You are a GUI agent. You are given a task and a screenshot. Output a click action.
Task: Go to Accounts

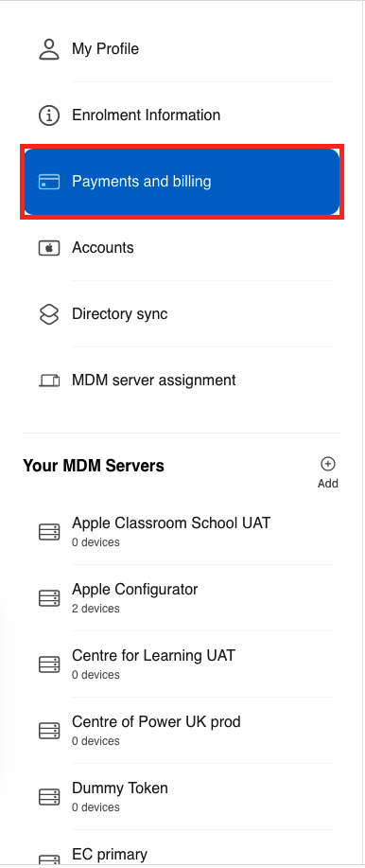[x=181, y=248]
